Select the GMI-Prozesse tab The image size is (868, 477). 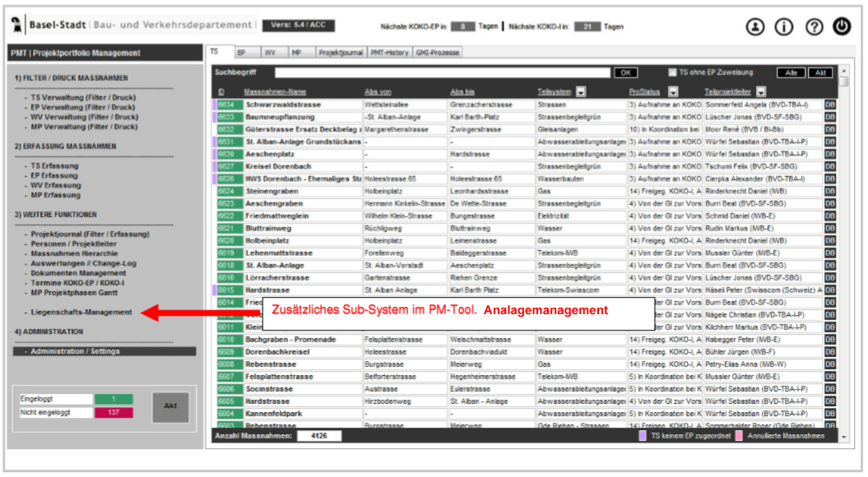click(438, 53)
